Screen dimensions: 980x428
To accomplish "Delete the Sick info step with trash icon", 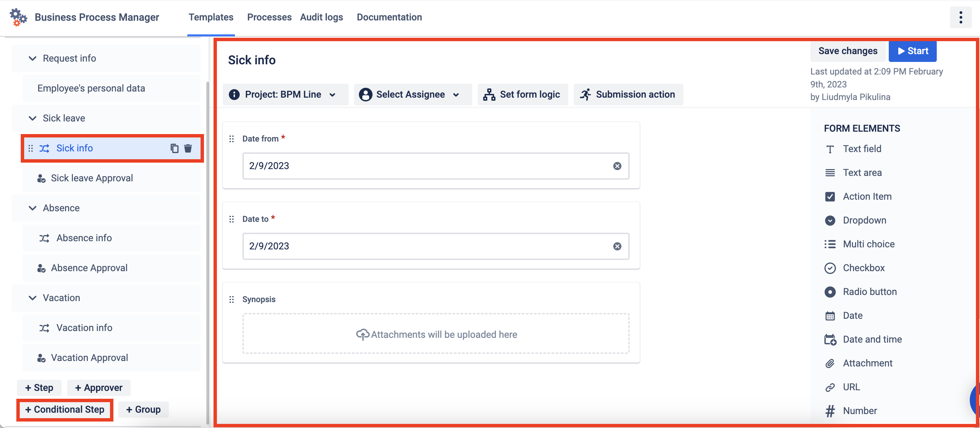I will [188, 148].
